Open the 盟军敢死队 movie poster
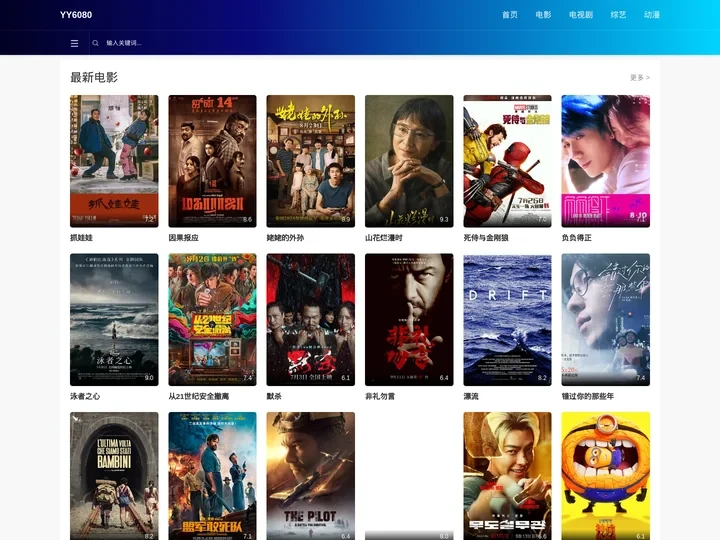The height and width of the screenshot is (540, 720). [212, 476]
